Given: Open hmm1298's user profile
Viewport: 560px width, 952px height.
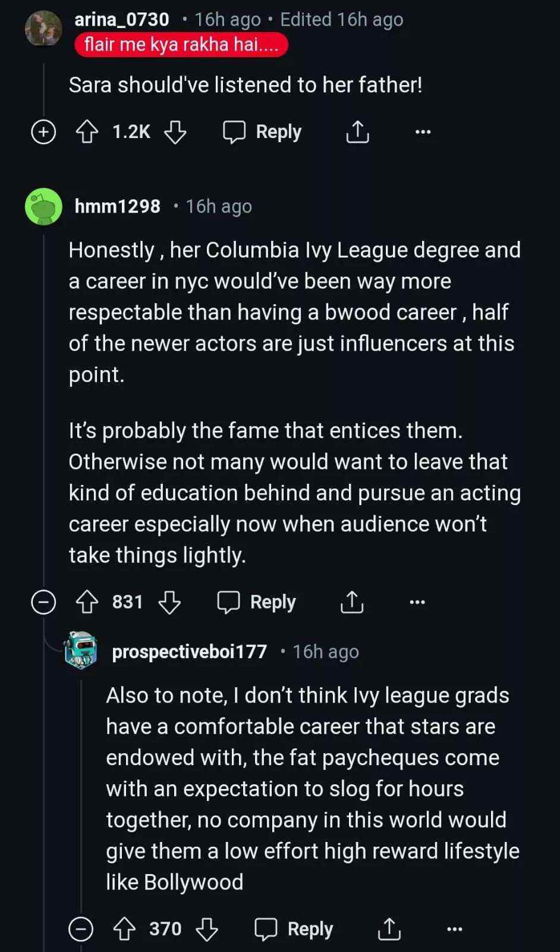Looking at the screenshot, I should [117, 206].
